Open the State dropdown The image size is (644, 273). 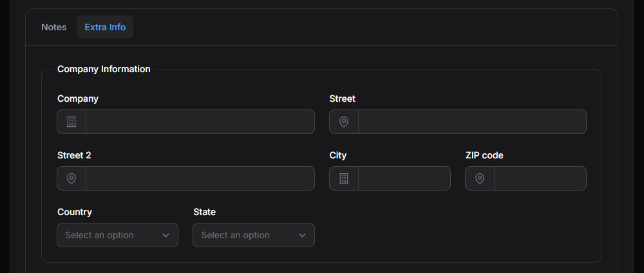coord(253,235)
